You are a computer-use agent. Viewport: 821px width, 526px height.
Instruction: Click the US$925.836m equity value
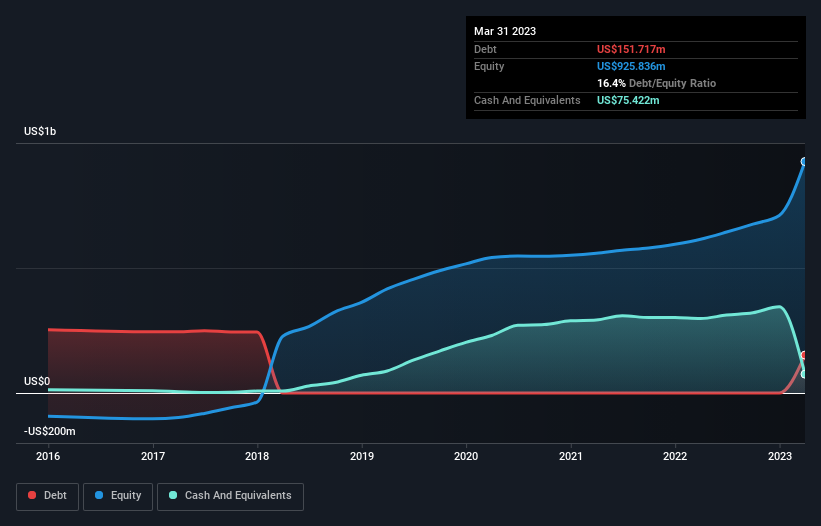(x=631, y=66)
